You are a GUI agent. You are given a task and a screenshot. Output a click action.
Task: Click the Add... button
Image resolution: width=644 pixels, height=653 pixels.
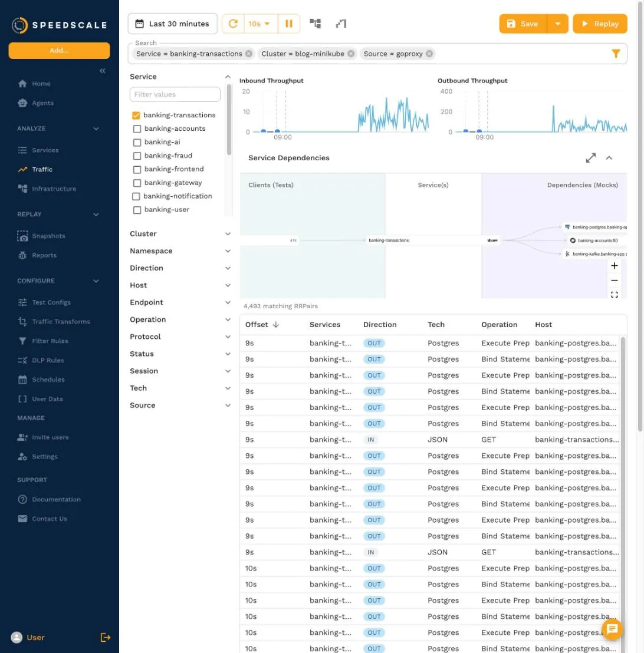[x=59, y=51]
